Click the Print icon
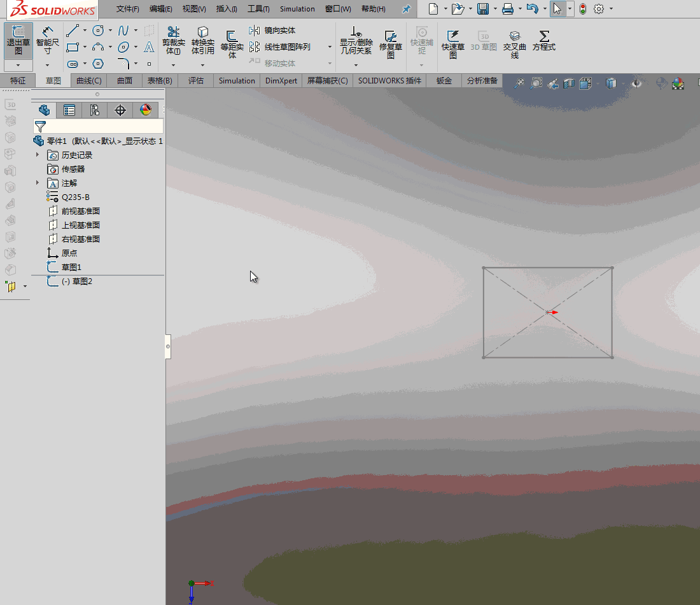 click(x=508, y=8)
